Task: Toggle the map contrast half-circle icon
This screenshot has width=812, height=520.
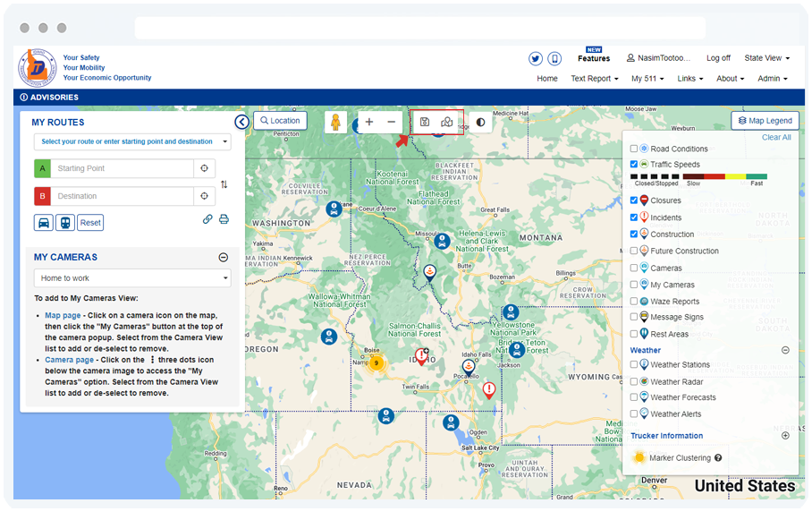Action: click(480, 123)
